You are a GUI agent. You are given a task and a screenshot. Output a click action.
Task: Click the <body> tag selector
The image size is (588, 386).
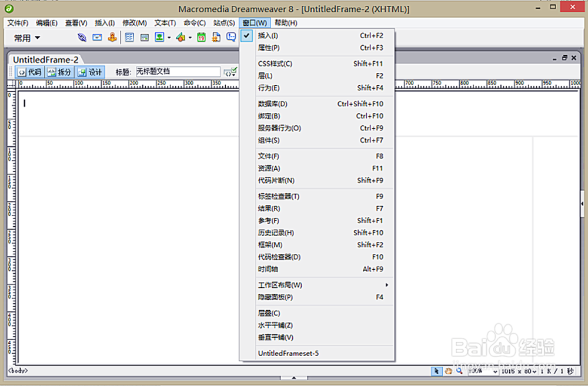(18, 371)
